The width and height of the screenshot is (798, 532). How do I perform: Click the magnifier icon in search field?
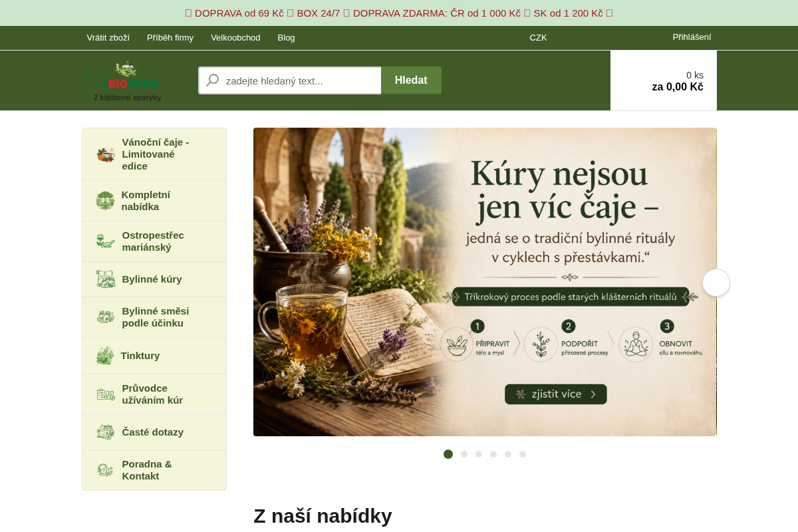click(213, 80)
